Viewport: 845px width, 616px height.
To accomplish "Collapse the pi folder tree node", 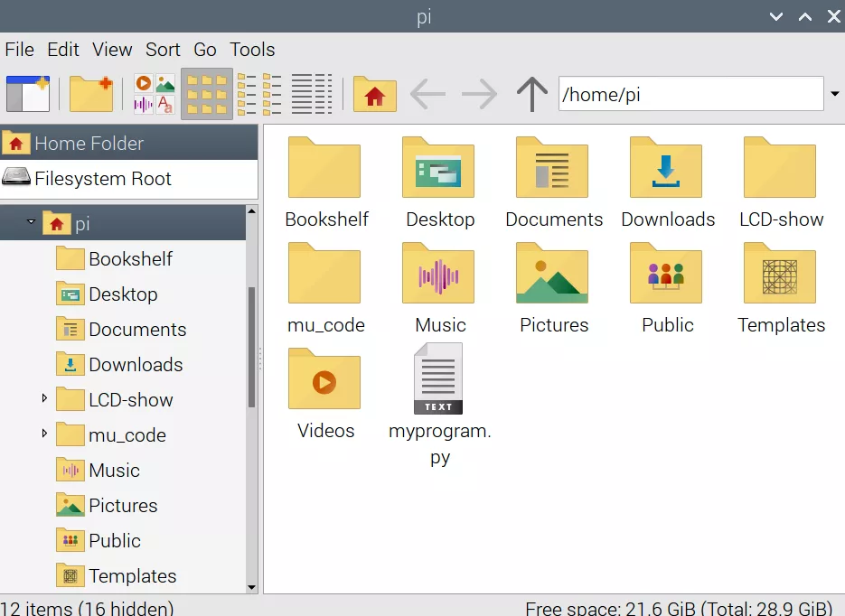I will 32,222.
